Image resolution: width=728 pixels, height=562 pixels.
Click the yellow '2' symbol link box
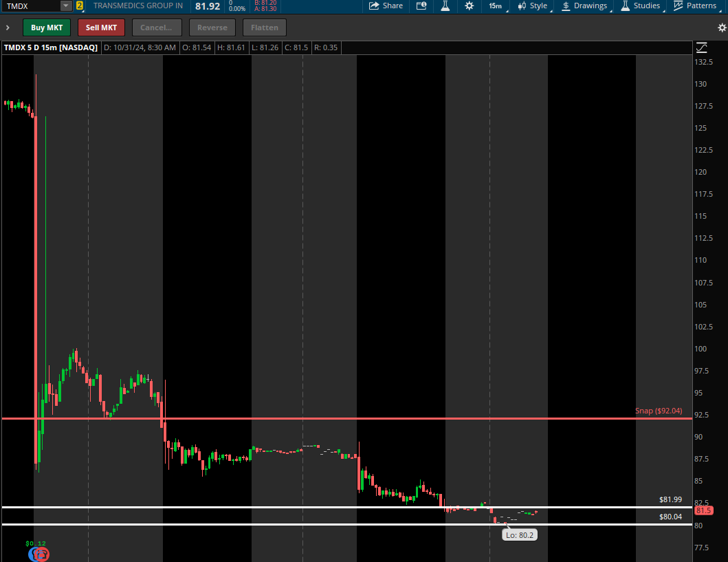(x=79, y=6)
